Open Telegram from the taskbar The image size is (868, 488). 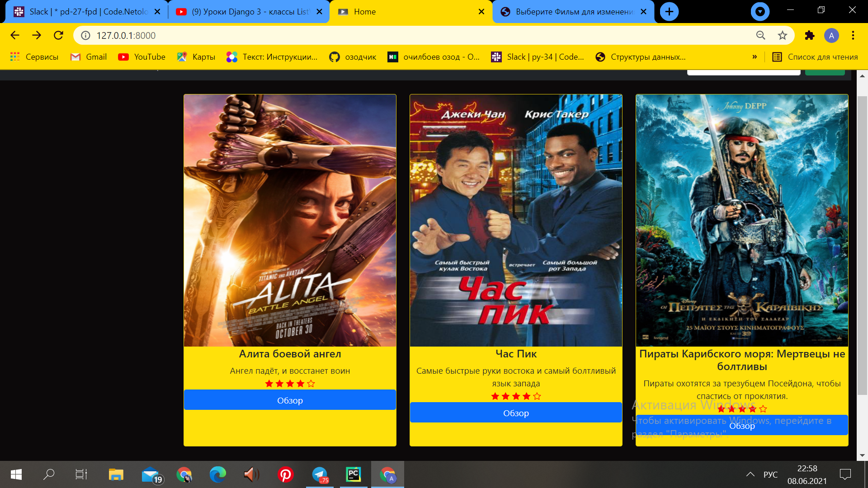tap(320, 474)
